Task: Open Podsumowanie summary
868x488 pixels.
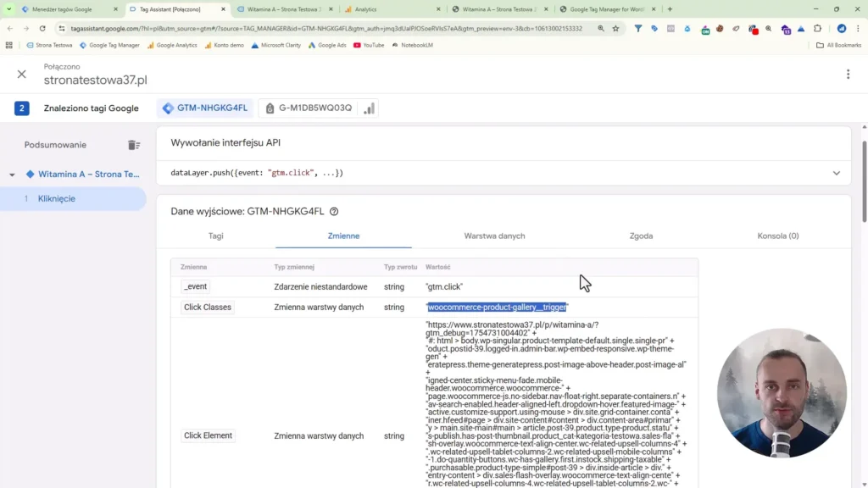Action: pyautogui.click(x=55, y=145)
